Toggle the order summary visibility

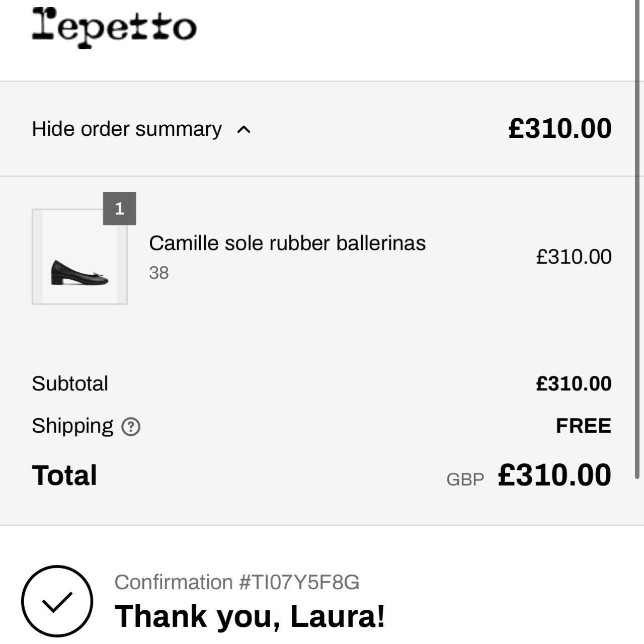pyautogui.click(x=126, y=129)
